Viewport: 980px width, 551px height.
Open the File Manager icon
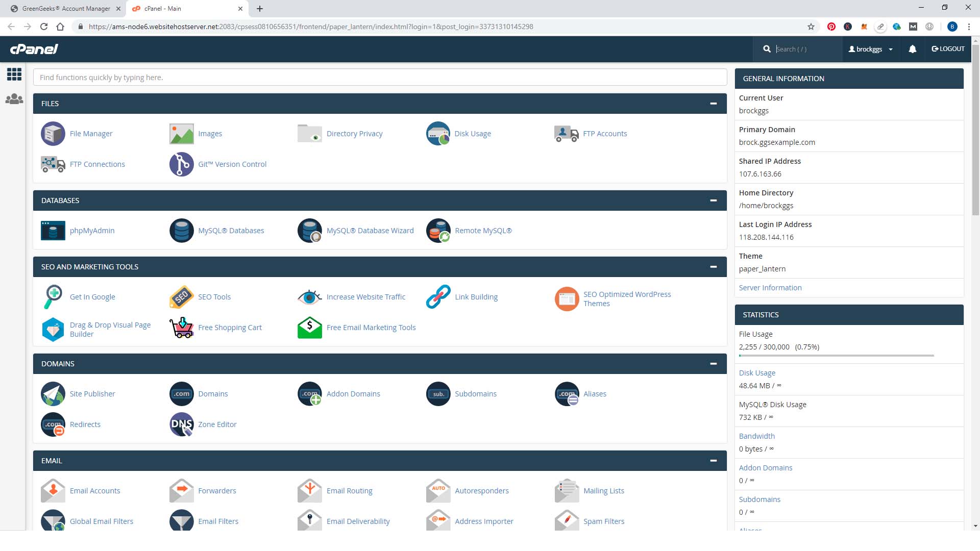point(53,134)
